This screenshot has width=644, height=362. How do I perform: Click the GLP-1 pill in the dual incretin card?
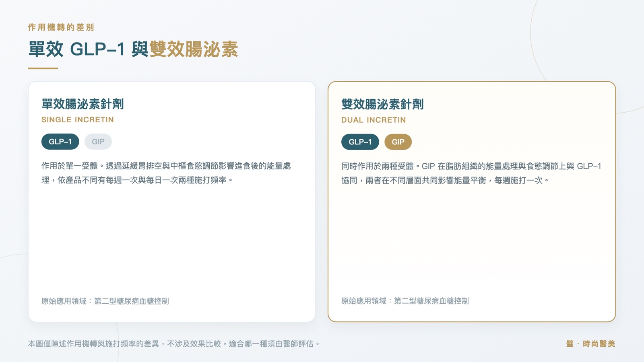360,142
